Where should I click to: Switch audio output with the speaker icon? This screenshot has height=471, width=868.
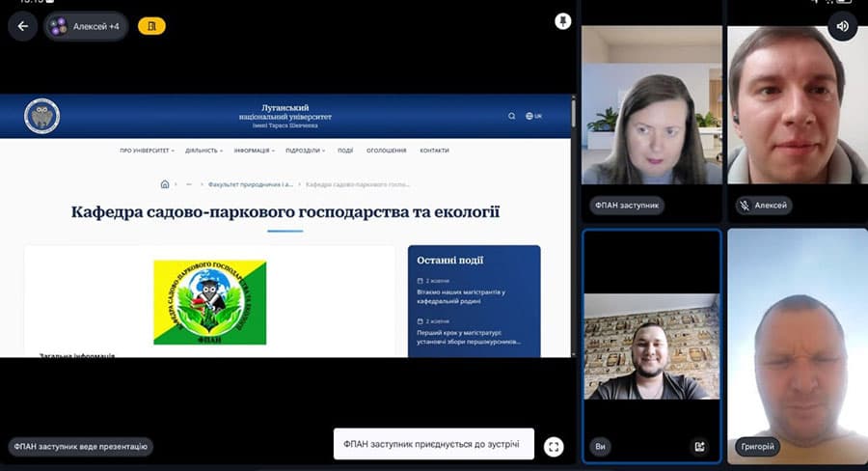pos(842,26)
